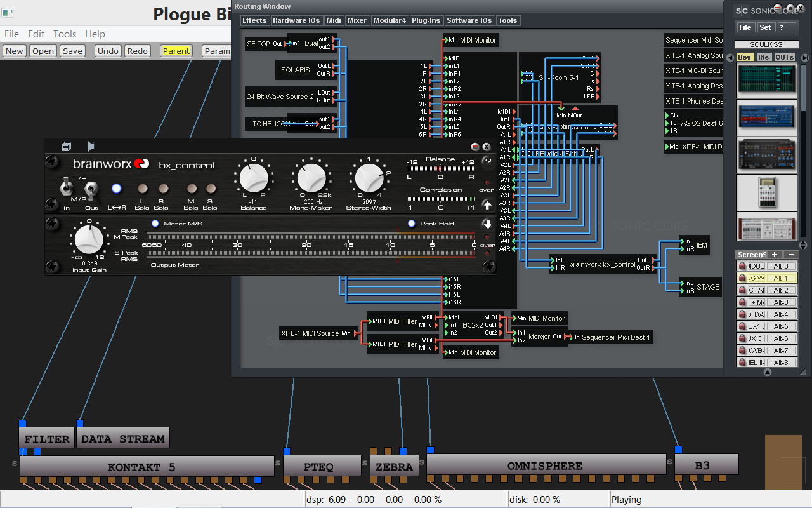The height and width of the screenshot is (508, 812).
Task: Click the Open button in Bidule toolbar
Action: (43, 51)
